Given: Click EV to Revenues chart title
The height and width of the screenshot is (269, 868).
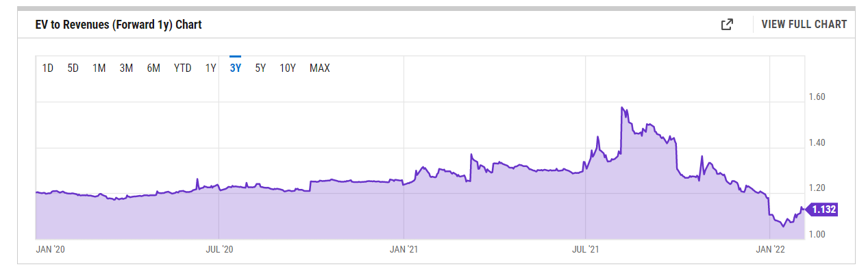Looking at the screenshot, I should (x=118, y=25).
